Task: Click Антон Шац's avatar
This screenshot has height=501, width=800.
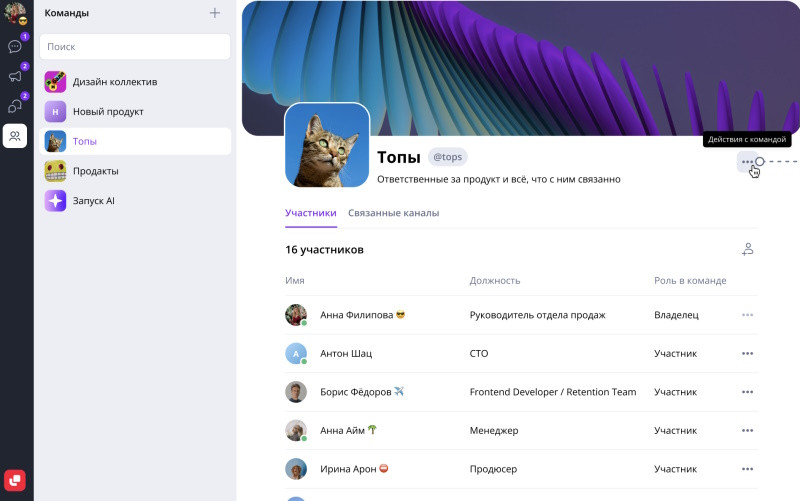Action: pos(296,354)
